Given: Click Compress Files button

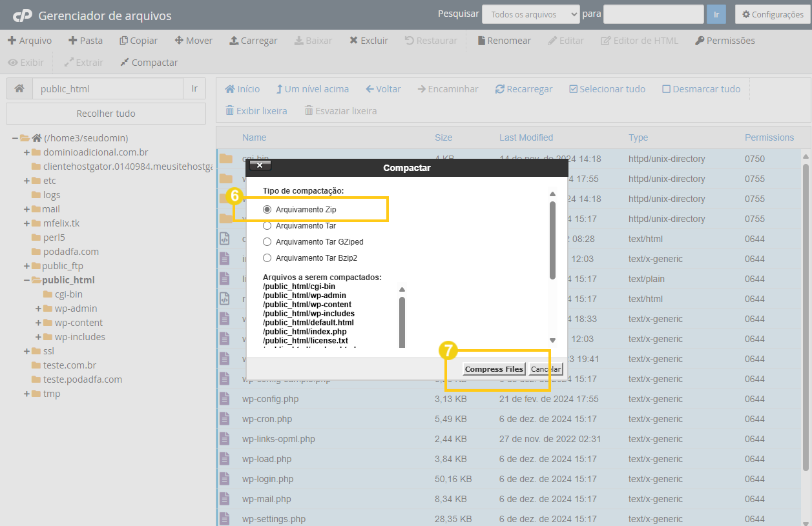Looking at the screenshot, I should (494, 369).
